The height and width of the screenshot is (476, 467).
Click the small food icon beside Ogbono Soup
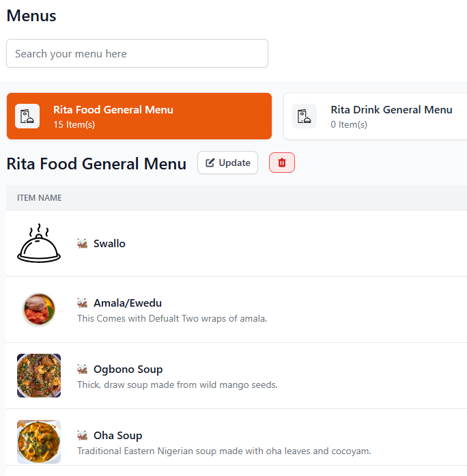(x=83, y=369)
